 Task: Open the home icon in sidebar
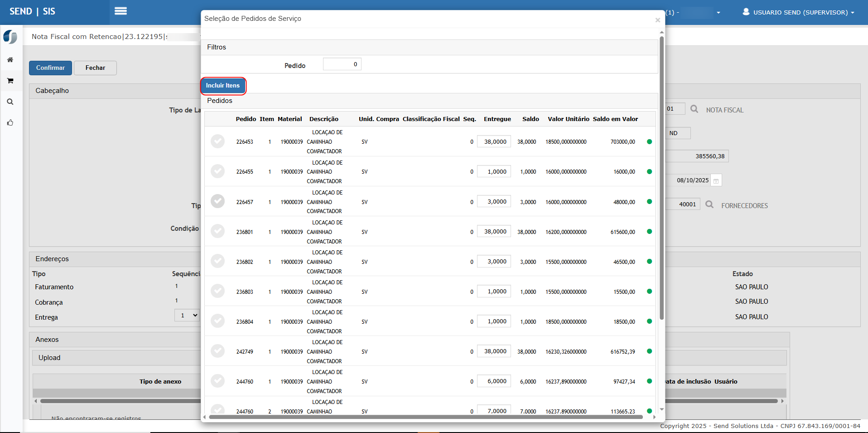(10, 60)
